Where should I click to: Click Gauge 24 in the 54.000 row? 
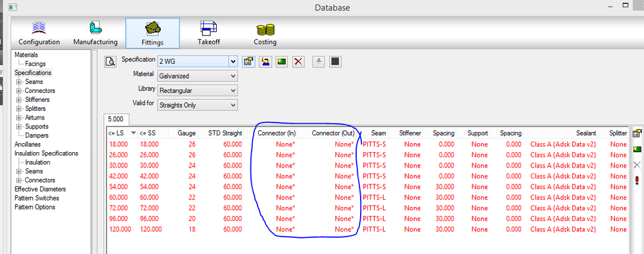tap(192, 187)
